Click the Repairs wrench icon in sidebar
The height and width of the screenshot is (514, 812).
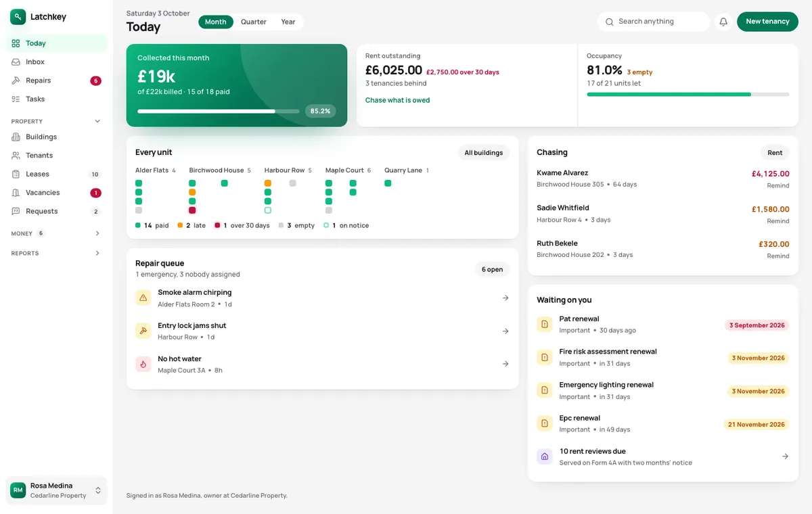click(16, 80)
